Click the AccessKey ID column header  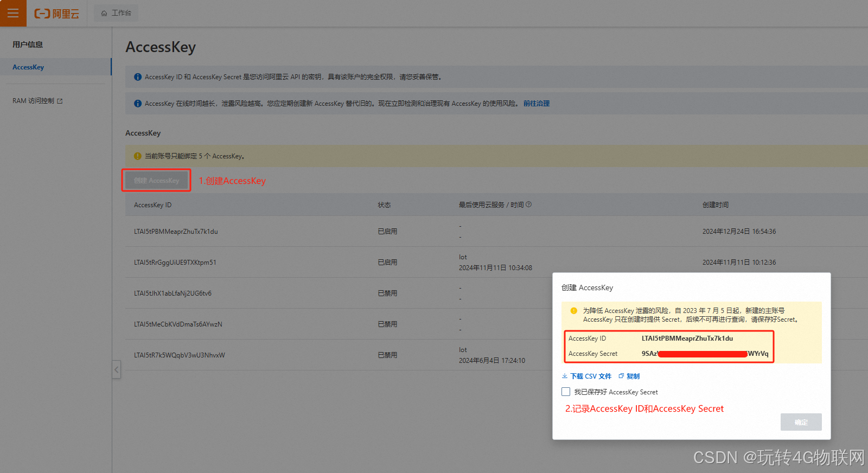(152, 205)
